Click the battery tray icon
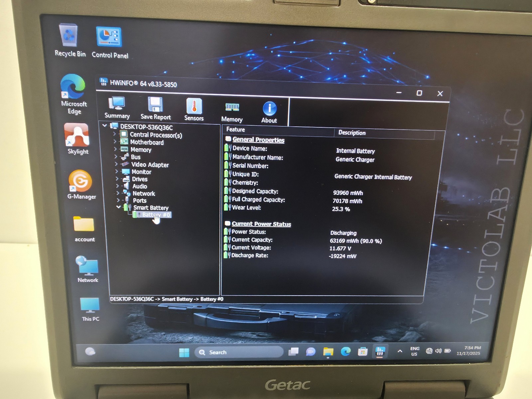Image resolution: width=532 pixels, height=399 pixels. (448, 351)
